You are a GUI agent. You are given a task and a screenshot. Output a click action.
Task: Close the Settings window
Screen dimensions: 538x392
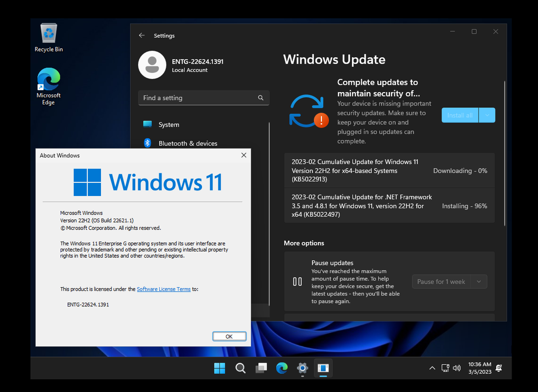(x=496, y=31)
